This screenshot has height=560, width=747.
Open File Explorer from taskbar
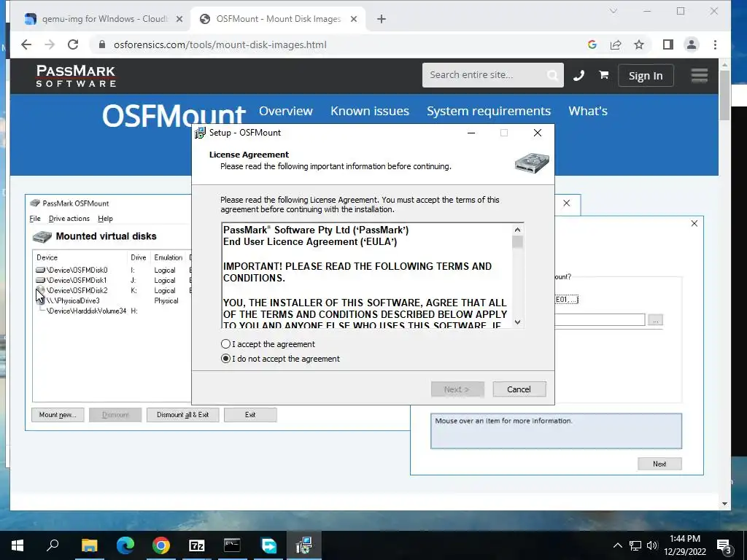[89, 545]
